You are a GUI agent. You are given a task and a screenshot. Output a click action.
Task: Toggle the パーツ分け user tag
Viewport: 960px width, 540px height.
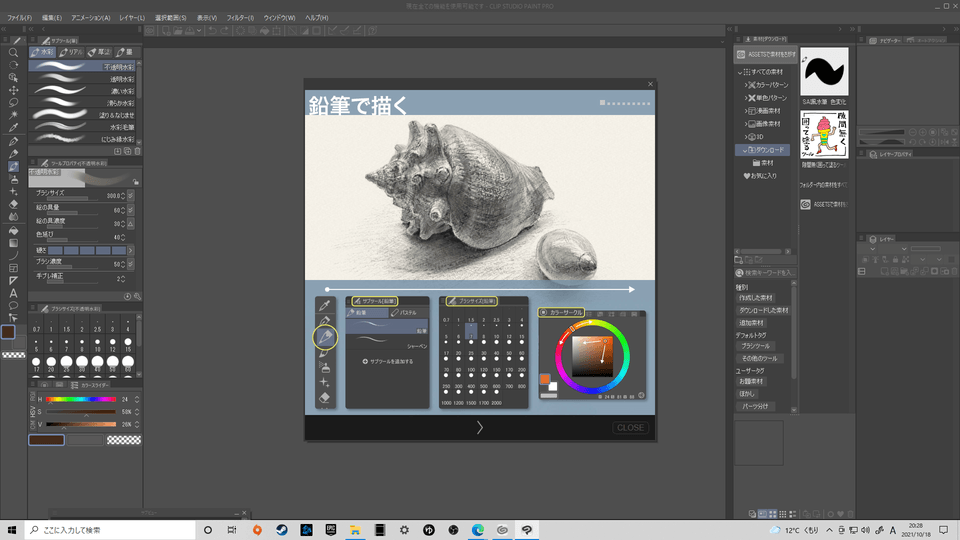(x=756, y=406)
